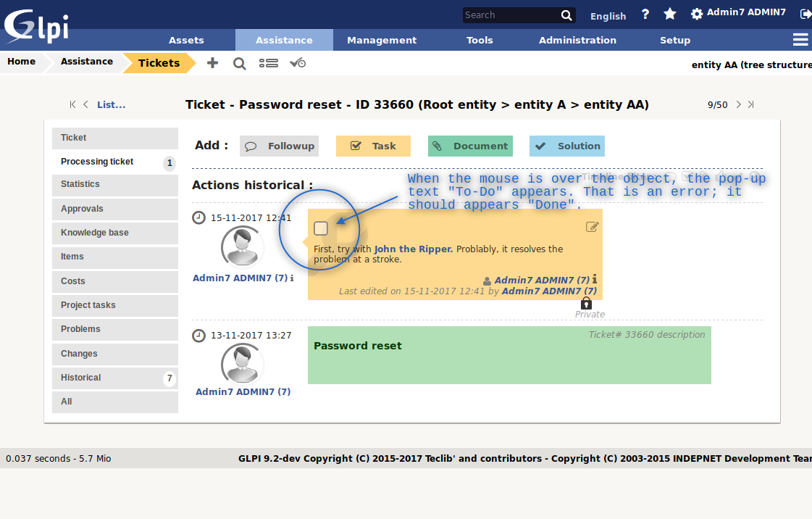Open saved searches star icon
The width and height of the screenshot is (812, 519).
(x=670, y=14)
